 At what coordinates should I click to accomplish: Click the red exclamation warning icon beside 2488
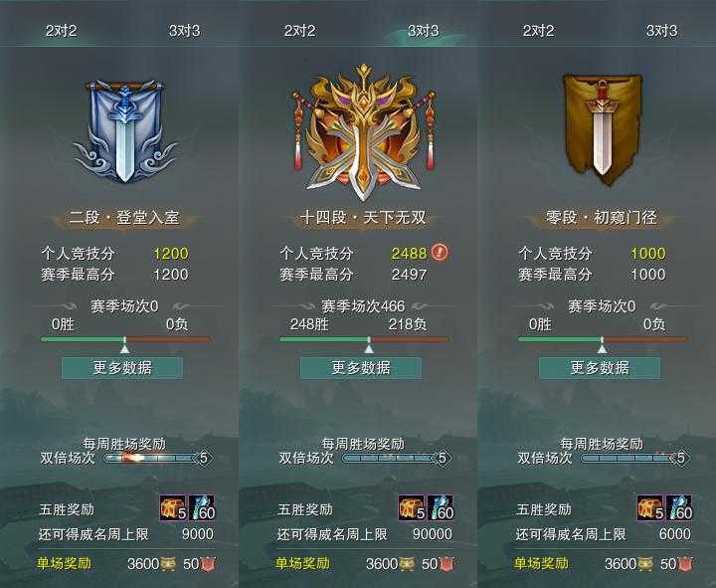[440, 252]
